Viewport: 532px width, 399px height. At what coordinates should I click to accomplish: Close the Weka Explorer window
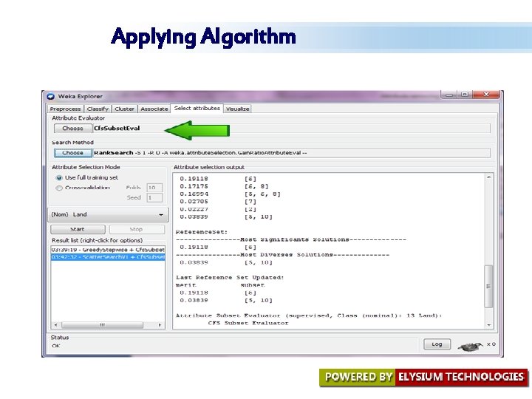(486, 95)
